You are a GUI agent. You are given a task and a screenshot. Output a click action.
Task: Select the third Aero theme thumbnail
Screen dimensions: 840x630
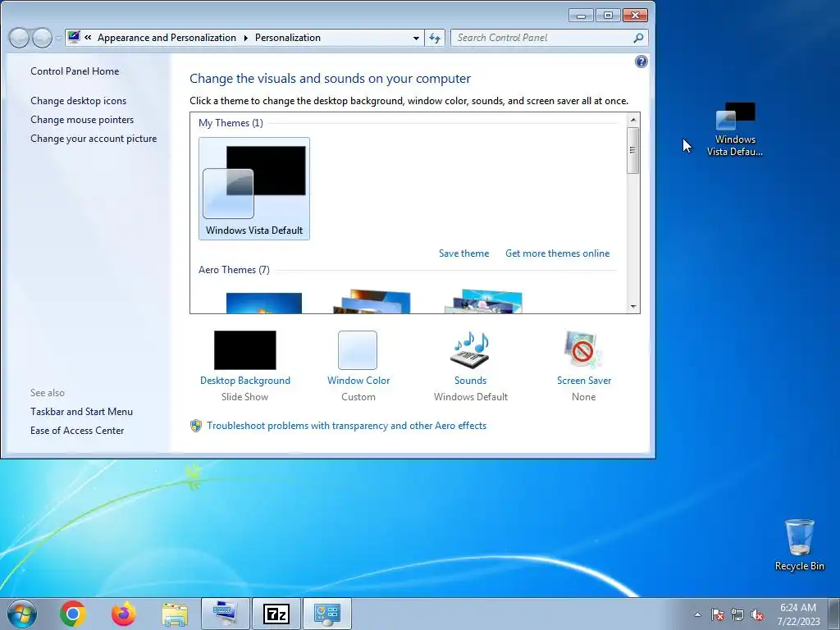coord(483,302)
